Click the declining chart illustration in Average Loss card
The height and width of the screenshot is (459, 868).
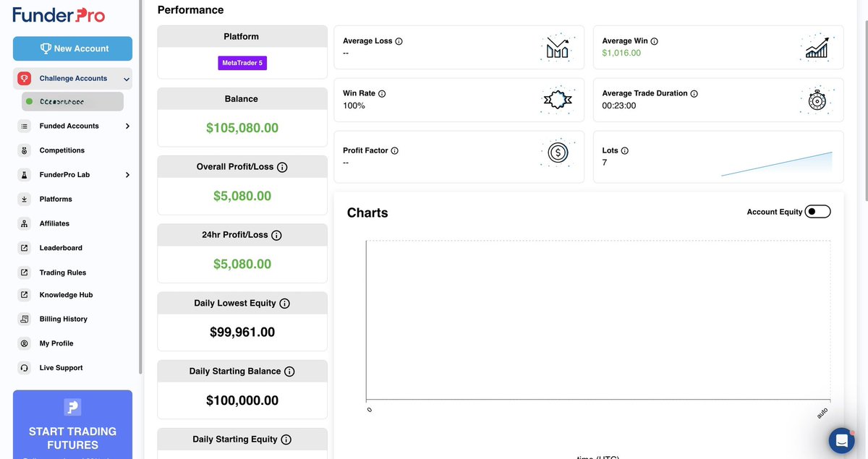[558, 48]
